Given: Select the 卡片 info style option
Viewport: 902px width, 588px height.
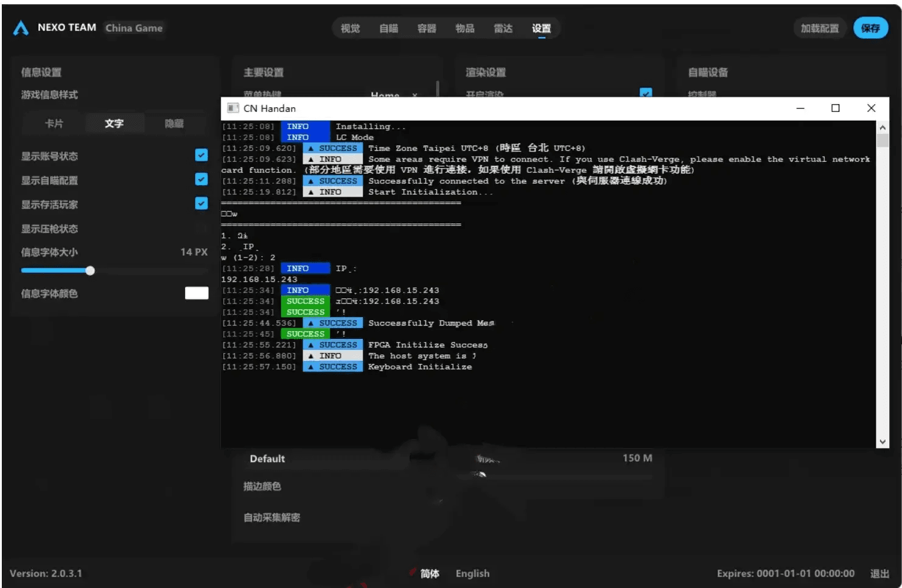Looking at the screenshot, I should click(x=54, y=124).
